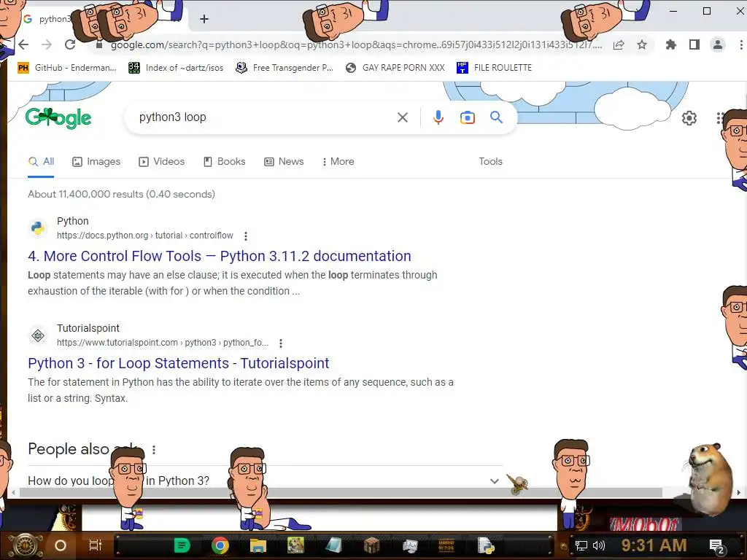747x560 pixels.
Task: Open the volume control in tray
Action: (599, 545)
